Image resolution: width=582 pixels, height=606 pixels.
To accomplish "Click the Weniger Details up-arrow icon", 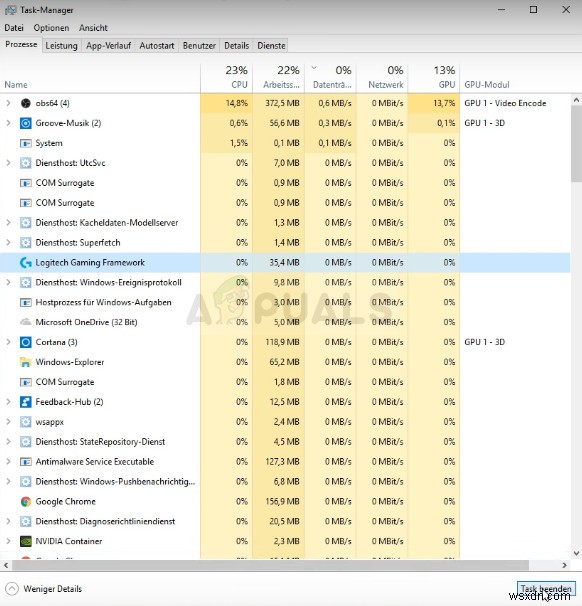I will tap(12, 589).
